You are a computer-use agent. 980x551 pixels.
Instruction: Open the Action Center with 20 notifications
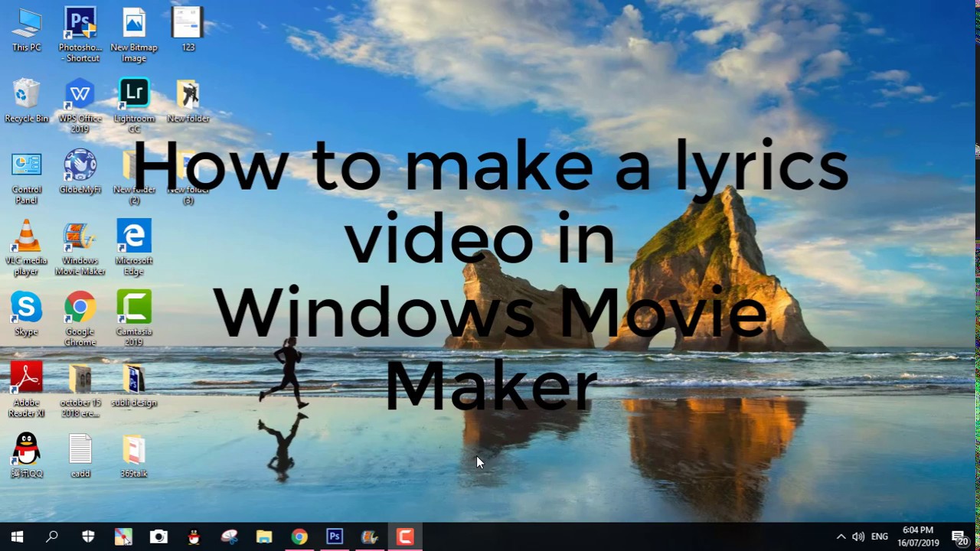pos(959,536)
